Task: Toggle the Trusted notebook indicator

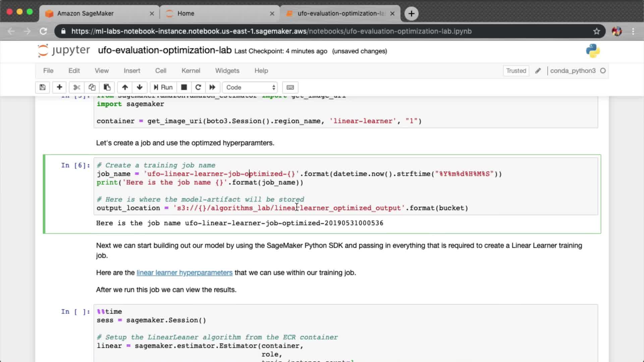Action: pos(516,71)
